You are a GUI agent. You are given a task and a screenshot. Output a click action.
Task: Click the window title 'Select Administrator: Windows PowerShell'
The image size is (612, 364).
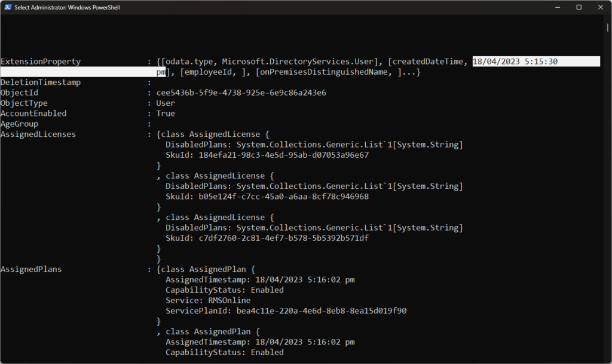[x=67, y=7]
